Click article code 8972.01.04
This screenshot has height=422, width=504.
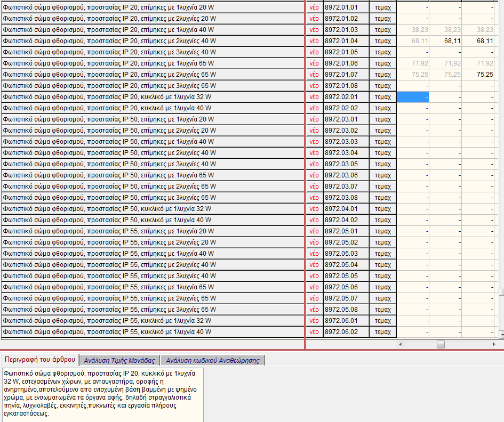(x=341, y=40)
